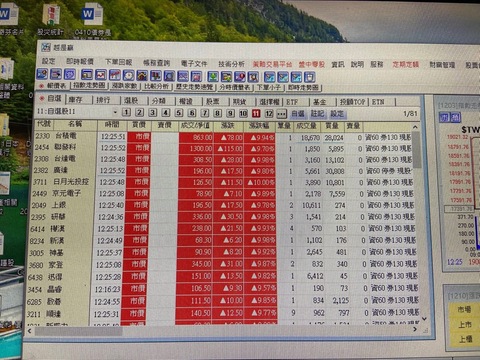
Task: Click the 上市 market button
Action: [x=465, y=324]
